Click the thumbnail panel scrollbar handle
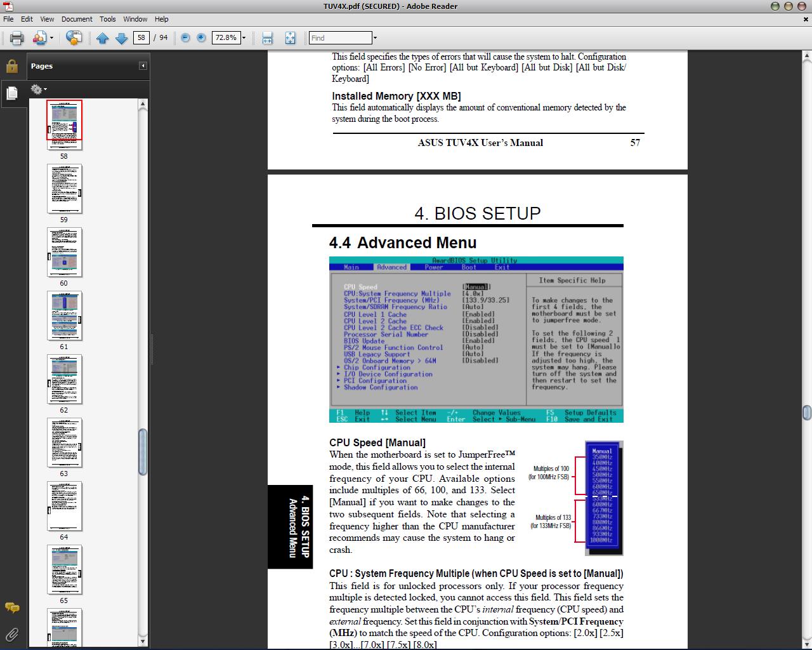812x650 pixels. 143,452
